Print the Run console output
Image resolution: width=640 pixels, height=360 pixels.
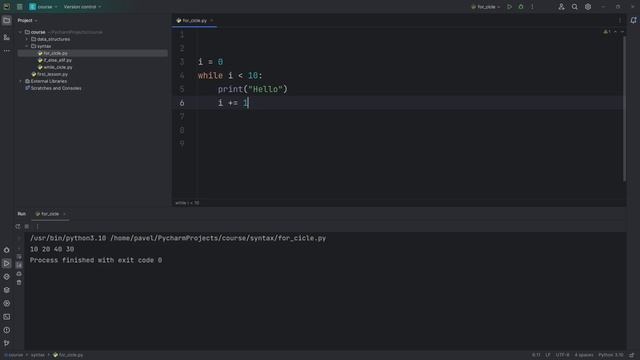(x=19, y=274)
